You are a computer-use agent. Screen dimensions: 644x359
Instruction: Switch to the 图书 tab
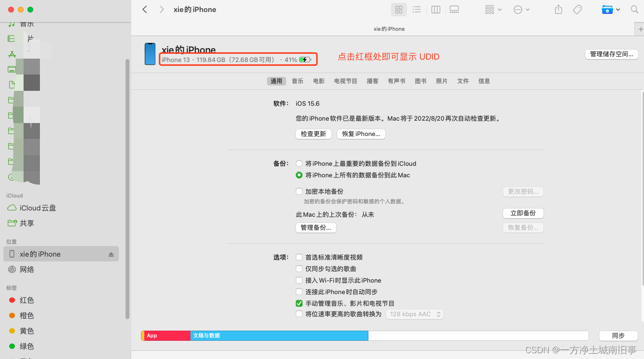click(421, 81)
